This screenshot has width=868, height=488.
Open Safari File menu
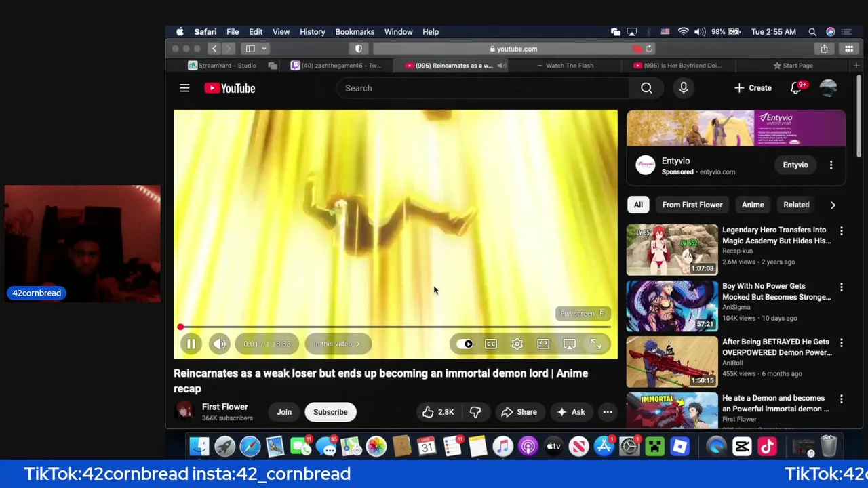pyautogui.click(x=233, y=32)
